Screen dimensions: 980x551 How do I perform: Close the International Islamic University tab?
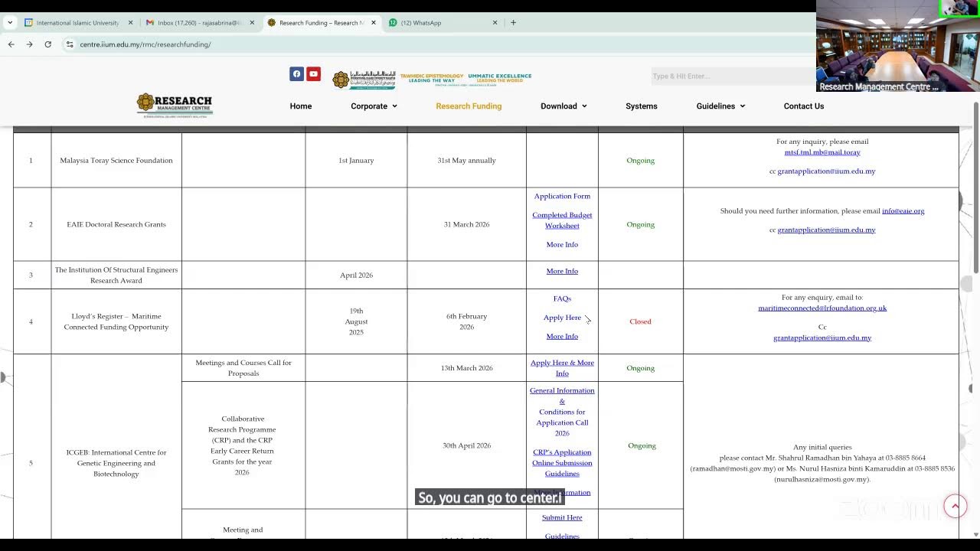130,23
